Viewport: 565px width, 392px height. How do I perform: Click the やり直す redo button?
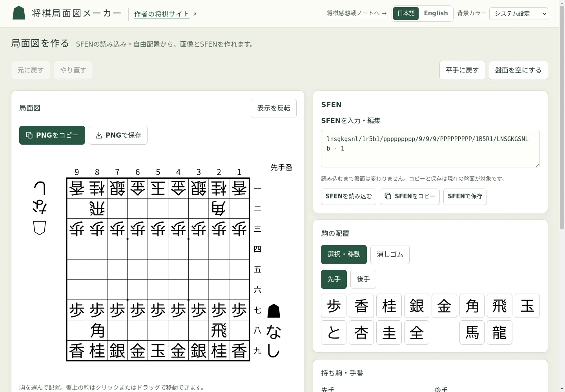tap(73, 70)
